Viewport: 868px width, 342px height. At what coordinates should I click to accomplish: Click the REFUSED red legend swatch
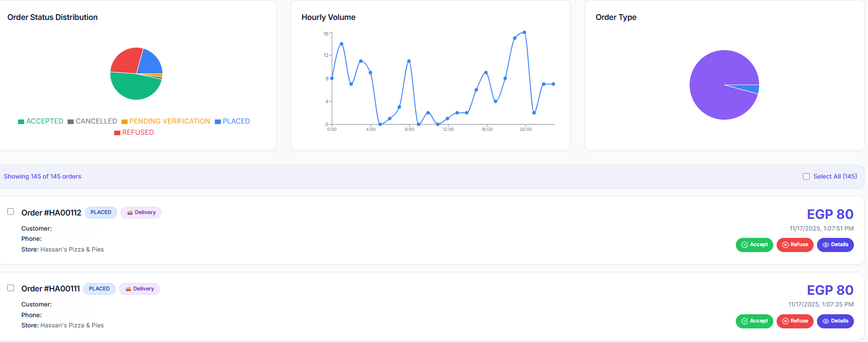117,133
